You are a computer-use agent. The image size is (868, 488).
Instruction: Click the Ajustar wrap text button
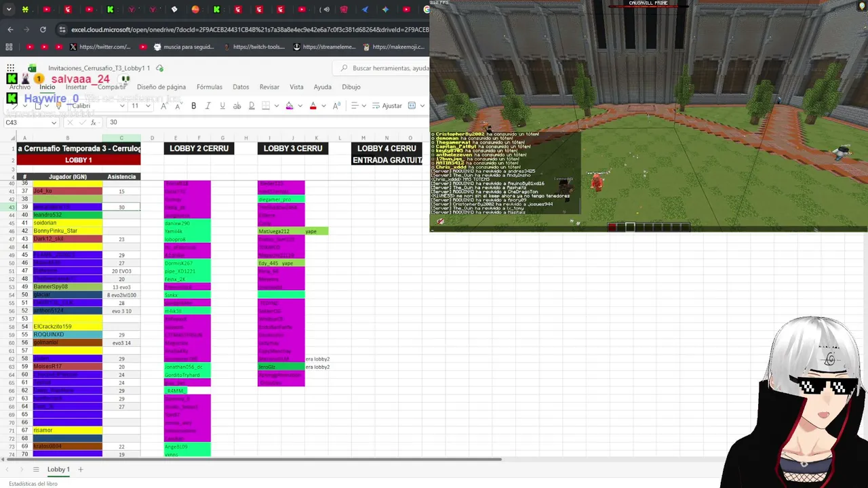[387, 106]
